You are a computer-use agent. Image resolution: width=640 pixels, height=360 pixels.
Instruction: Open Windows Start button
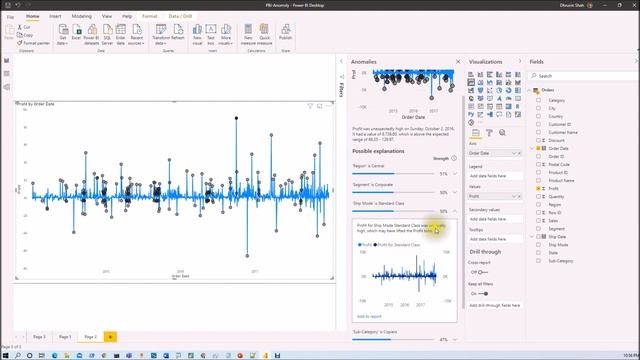pos(5,356)
